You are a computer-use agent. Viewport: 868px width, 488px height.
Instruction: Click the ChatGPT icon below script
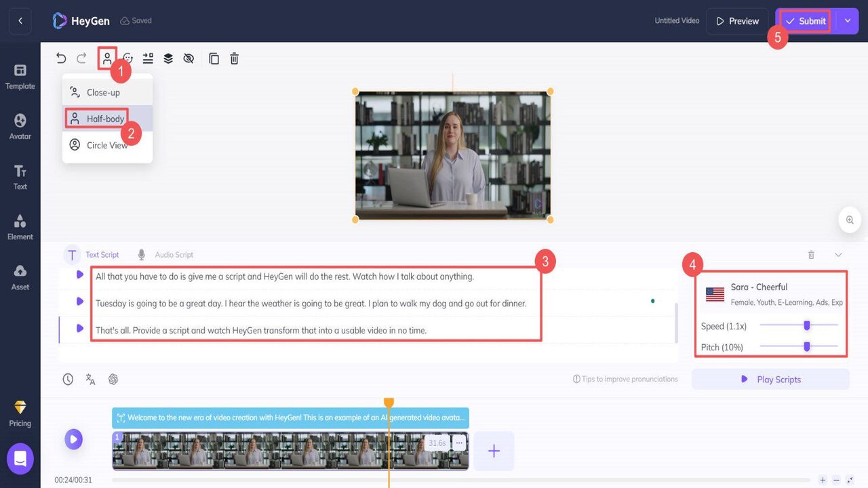113,380
